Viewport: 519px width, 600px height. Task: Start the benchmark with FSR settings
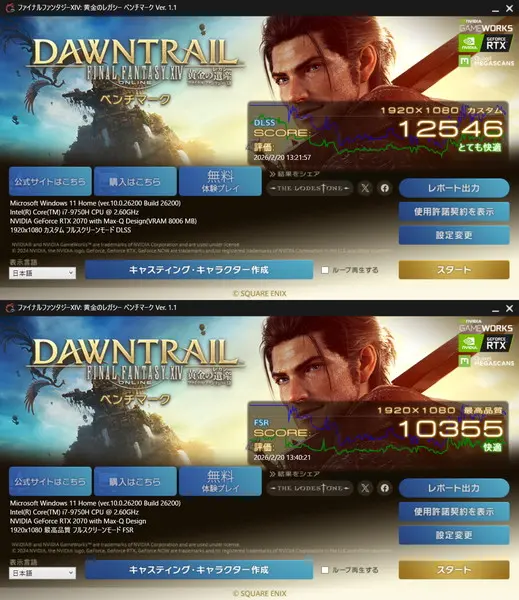[454, 570]
